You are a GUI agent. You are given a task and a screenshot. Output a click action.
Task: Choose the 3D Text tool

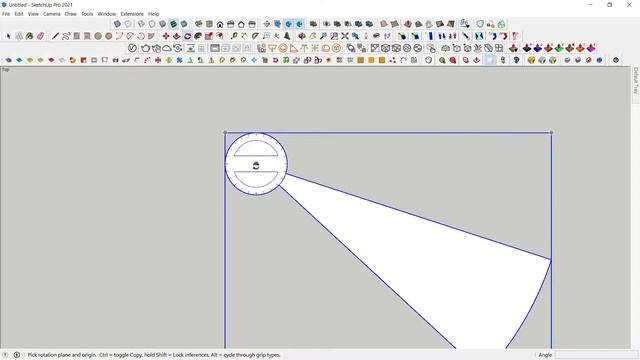click(x=287, y=36)
